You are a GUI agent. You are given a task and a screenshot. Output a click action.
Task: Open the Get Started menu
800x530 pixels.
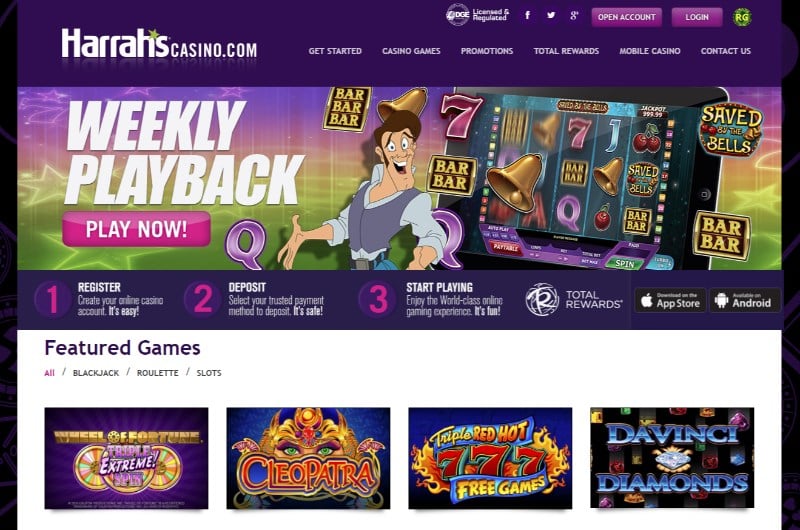pos(335,51)
